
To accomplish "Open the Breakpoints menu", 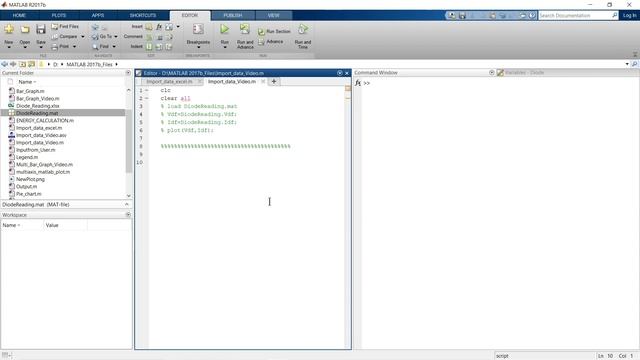I will click(198, 36).
